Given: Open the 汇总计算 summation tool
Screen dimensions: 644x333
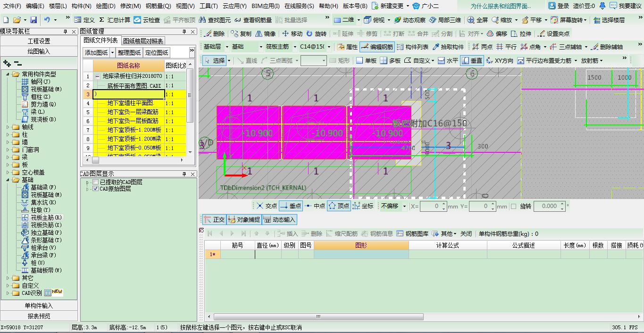Looking at the screenshot, I should point(114,20).
